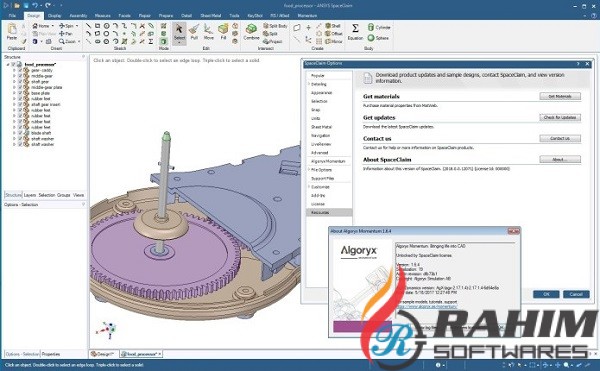The width and height of the screenshot is (600, 371).
Task: Open the Equation tool
Action: coord(355,32)
